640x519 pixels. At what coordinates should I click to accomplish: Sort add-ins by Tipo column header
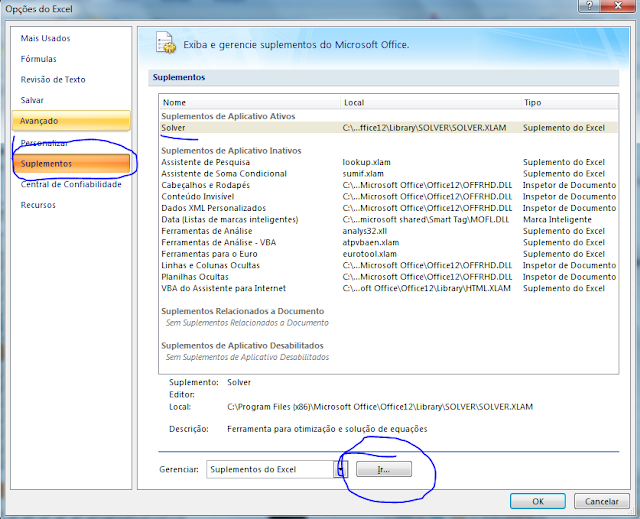click(569, 102)
